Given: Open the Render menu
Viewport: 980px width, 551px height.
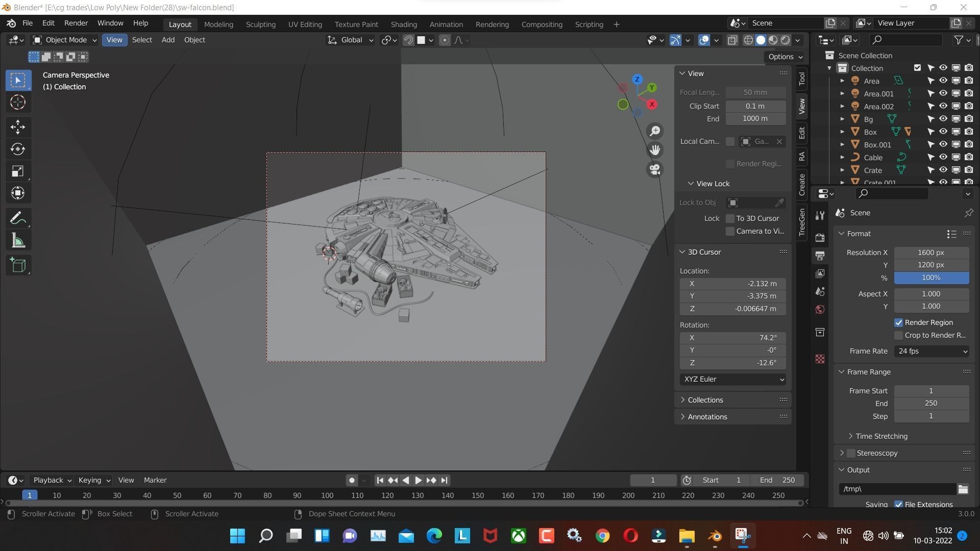Looking at the screenshot, I should (76, 23).
